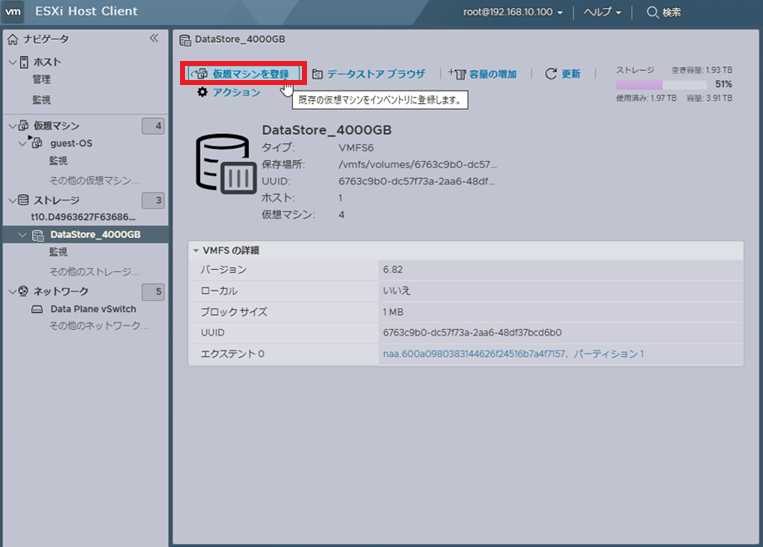
Task: Click the increase capacity icon
Action: pos(457,73)
